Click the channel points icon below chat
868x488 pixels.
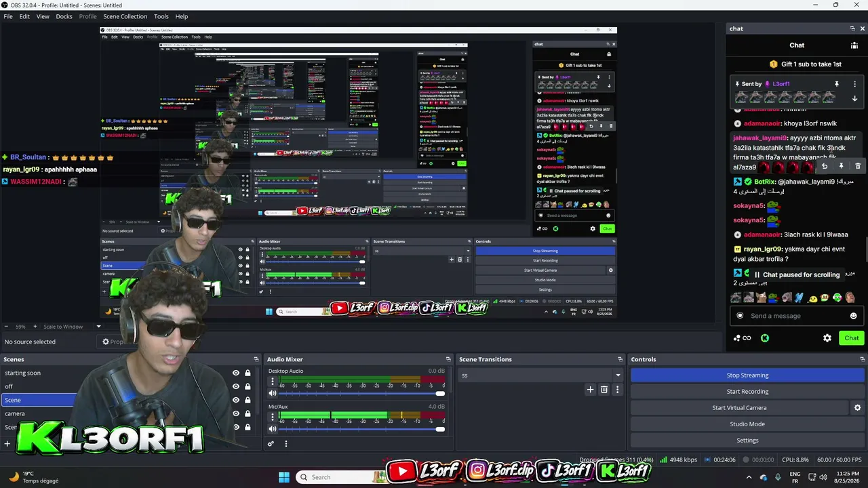tap(737, 338)
